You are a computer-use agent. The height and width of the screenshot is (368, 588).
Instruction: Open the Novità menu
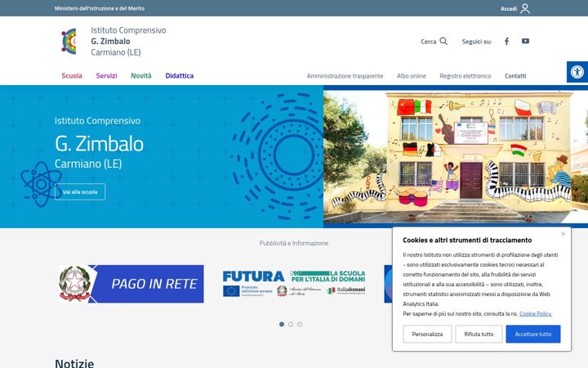(141, 76)
